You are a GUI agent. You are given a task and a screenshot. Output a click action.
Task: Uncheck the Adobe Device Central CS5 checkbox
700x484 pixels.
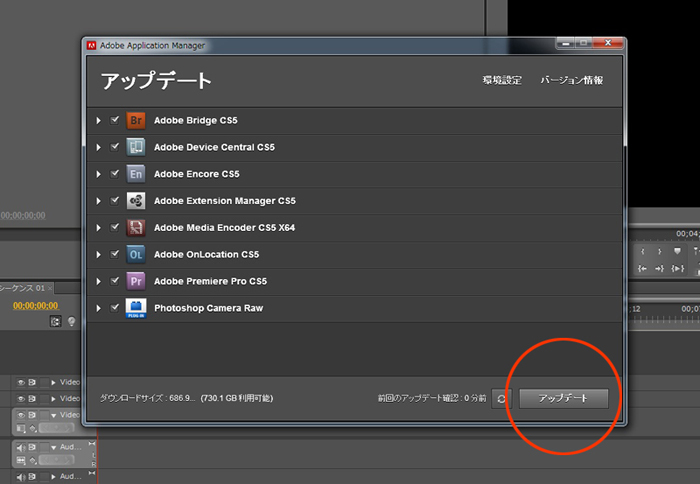(115, 146)
